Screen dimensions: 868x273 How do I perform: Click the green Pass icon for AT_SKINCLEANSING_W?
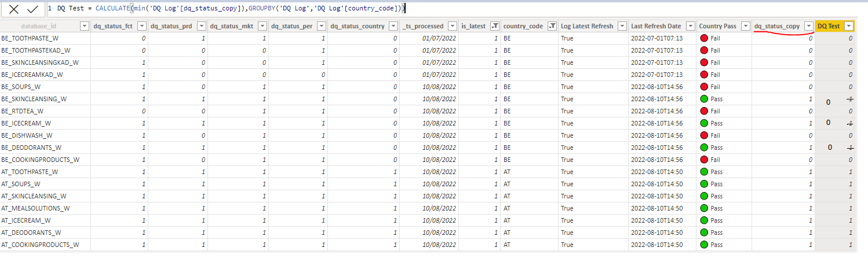(x=704, y=196)
